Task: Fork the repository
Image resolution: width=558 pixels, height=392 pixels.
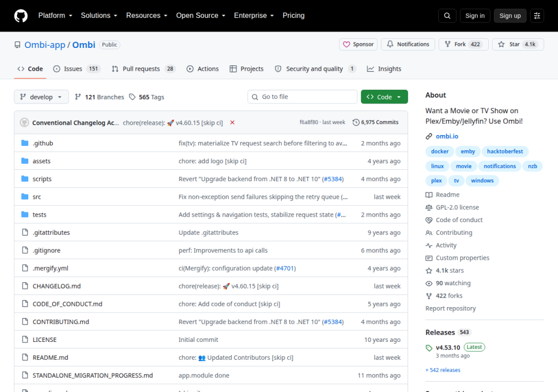Action: (x=463, y=45)
